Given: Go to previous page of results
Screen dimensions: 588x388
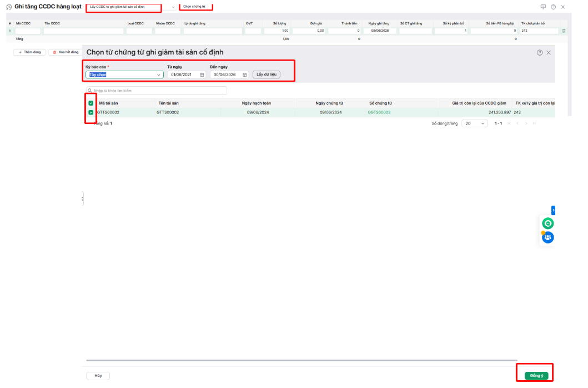Looking at the screenshot, I should click(517, 123).
